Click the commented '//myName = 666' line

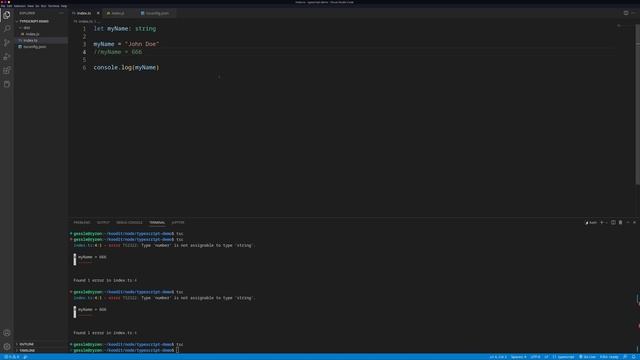coord(118,52)
